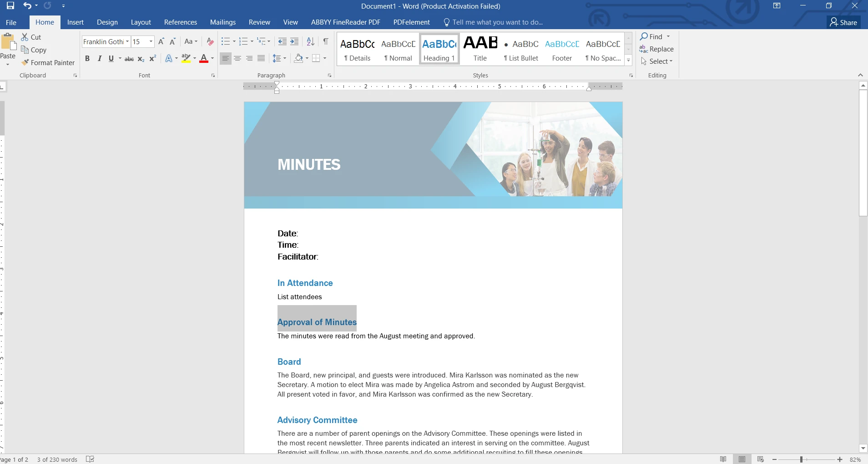Toggle bold formatting
The width and height of the screenshot is (868, 464).
coord(87,58)
